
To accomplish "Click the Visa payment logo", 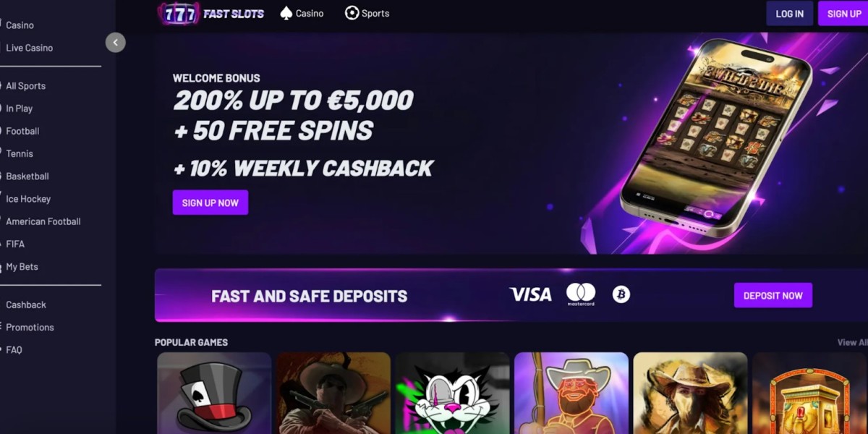I will (x=530, y=294).
